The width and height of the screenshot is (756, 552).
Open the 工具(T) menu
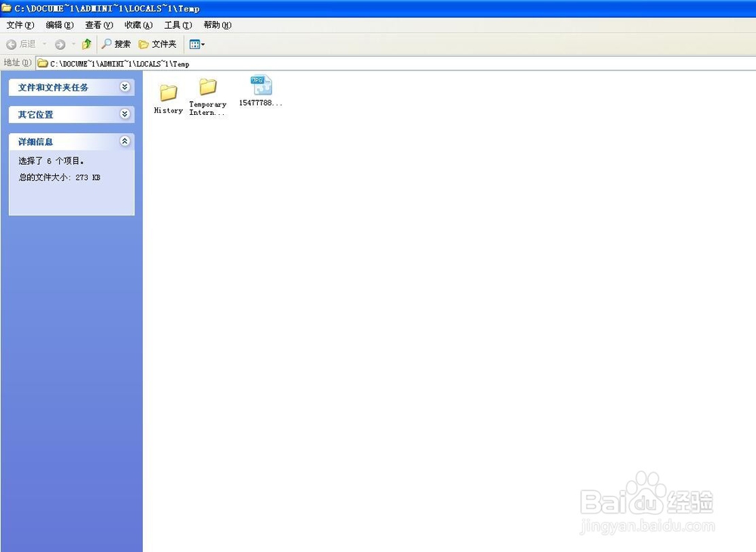click(x=178, y=25)
